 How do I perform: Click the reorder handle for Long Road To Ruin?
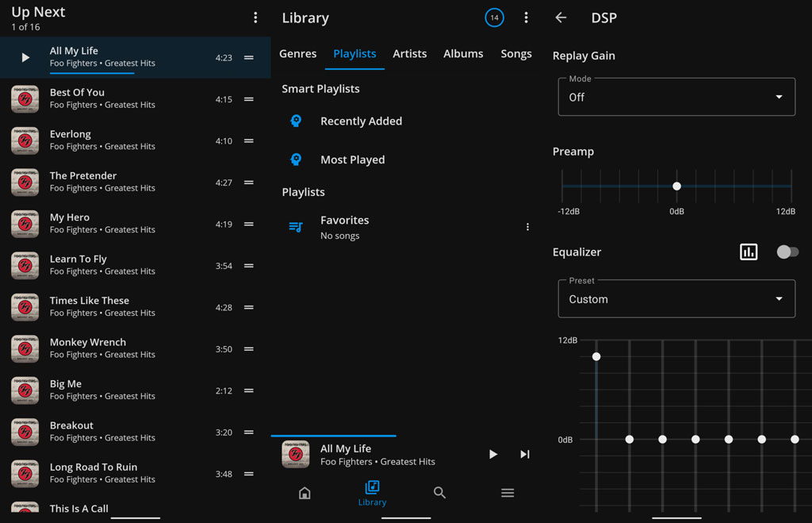pyautogui.click(x=249, y=474)
